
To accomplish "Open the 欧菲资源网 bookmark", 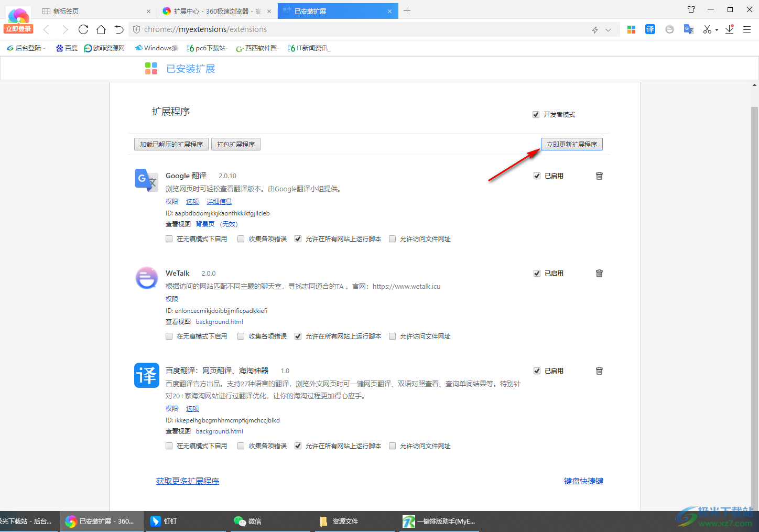I will pos(104,48).
